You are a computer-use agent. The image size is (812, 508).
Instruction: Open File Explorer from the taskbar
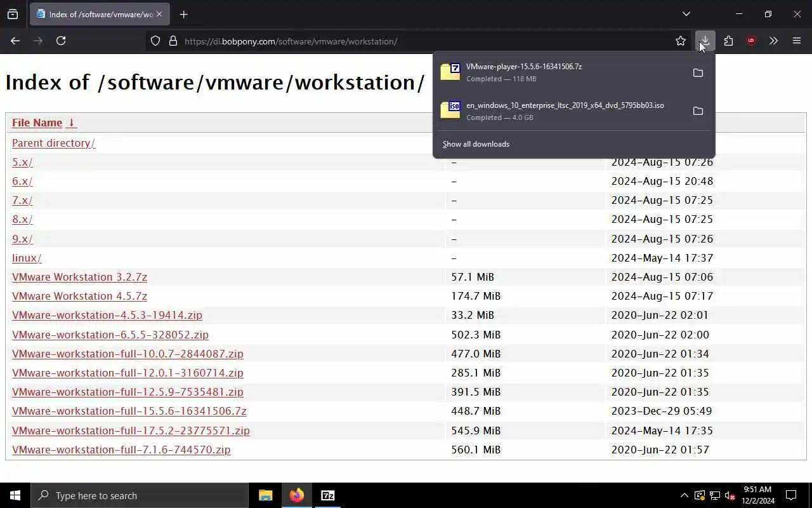coord(265,495)
